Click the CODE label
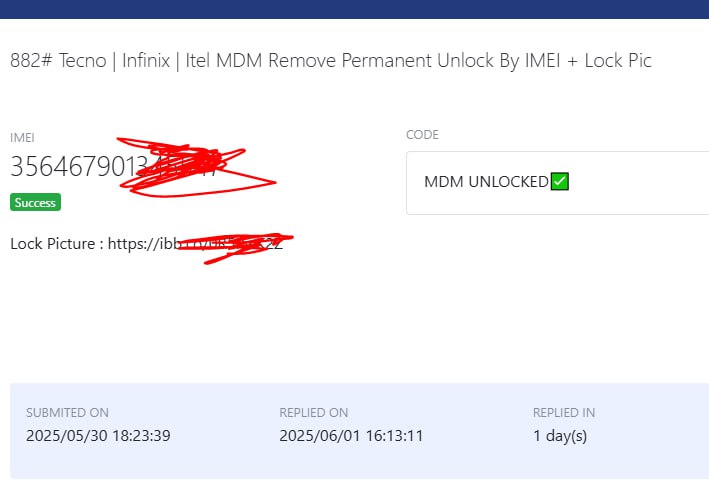 [422, 135]
